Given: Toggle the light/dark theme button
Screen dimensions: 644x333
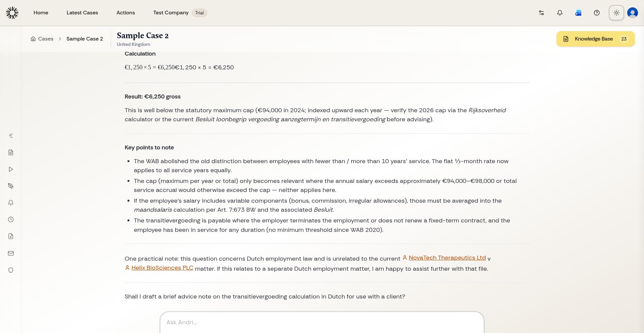Looking at the screenshot, I should [x=616, y=13].
